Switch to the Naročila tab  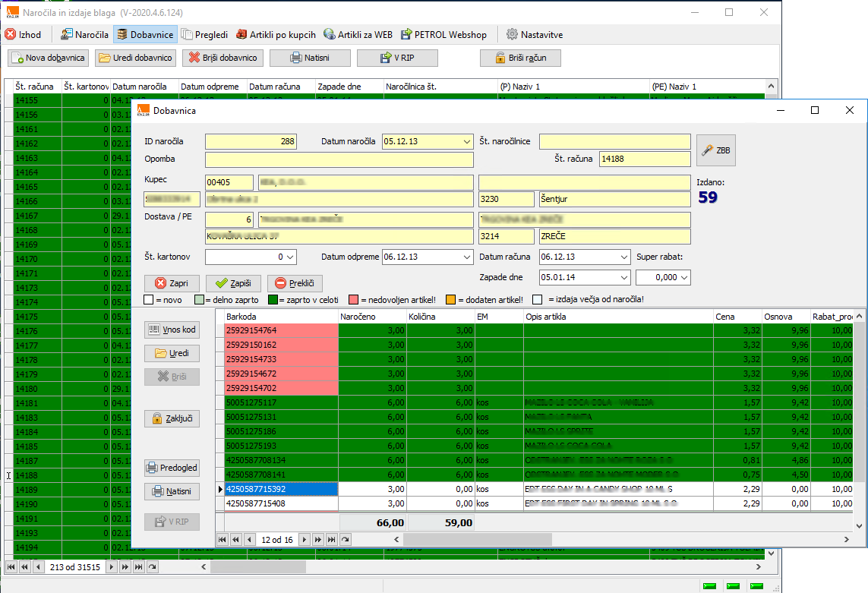coord(84,34)
